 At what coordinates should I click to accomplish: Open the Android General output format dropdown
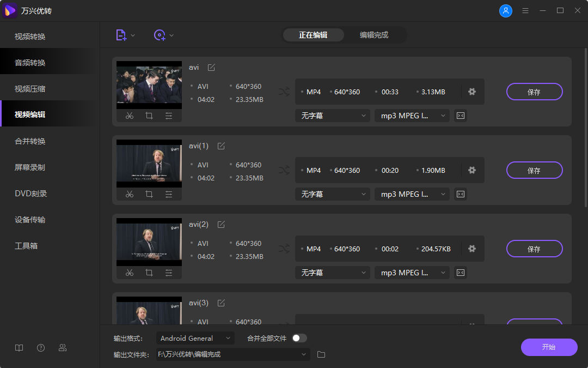[195, 338]
